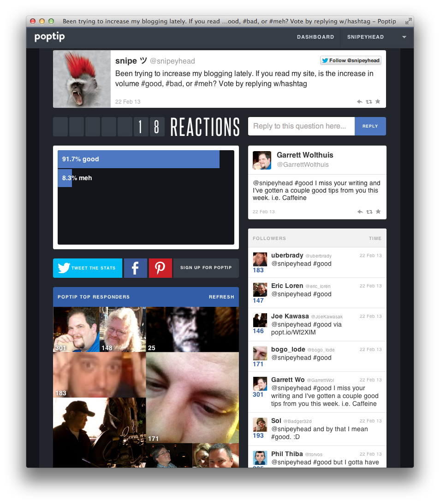Open snipe's red mohawk monkey avatar
This screenshot has height=504, width=440.
point(82,79)
